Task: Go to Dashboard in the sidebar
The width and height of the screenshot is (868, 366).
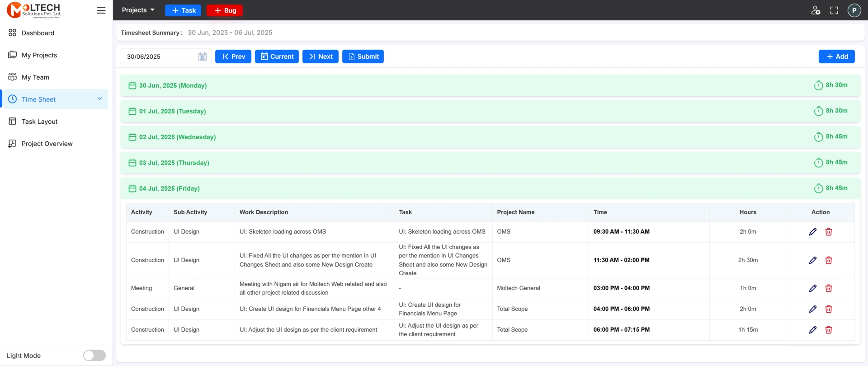Action: click(38, 33)
